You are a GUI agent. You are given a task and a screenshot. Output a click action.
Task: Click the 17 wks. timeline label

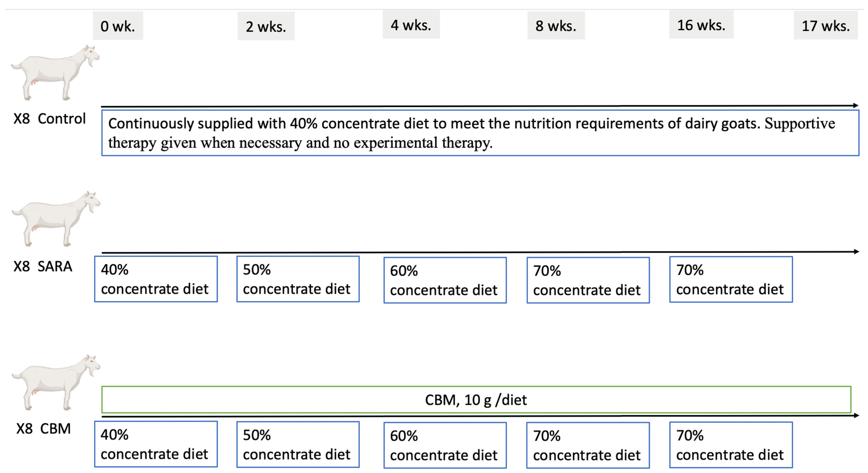826,26
